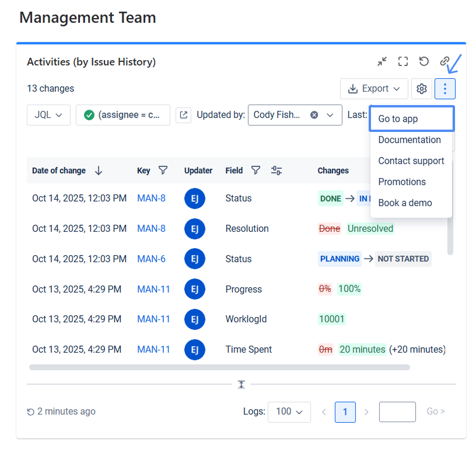Click the three-dot more options icon
The width and height of the screenshot is (476, 449).
click(x=445, y=89)
